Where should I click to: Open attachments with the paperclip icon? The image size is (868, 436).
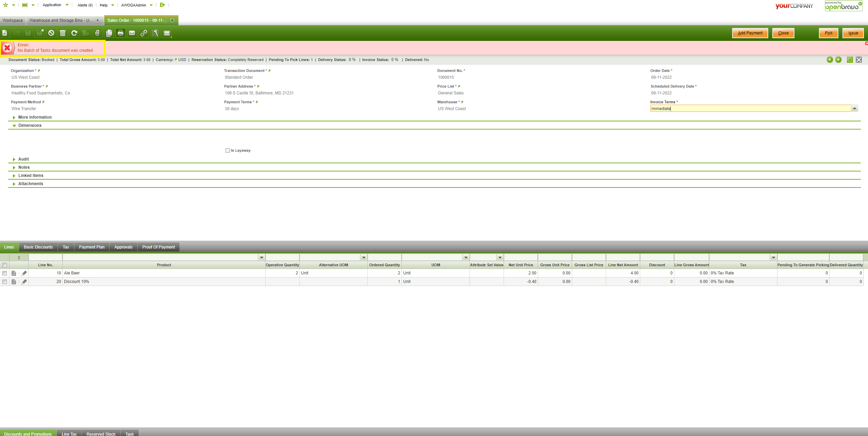click(97, 33)
